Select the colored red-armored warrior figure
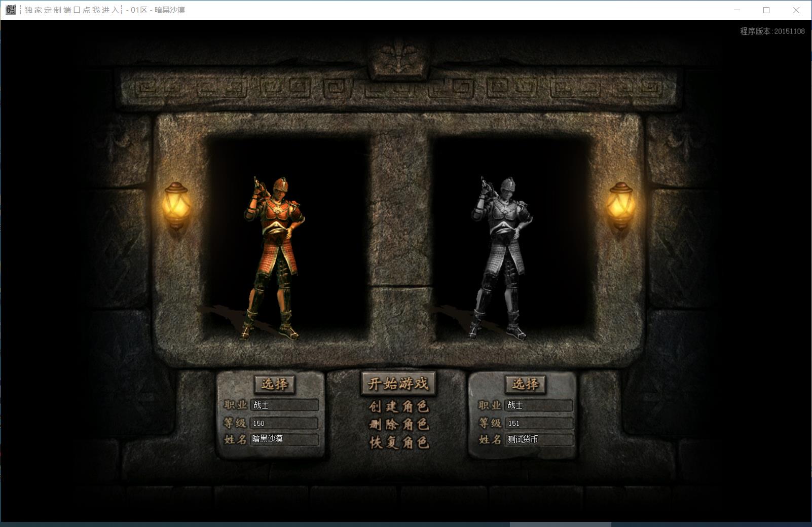The image size is (812, 527). coord(274,257)
